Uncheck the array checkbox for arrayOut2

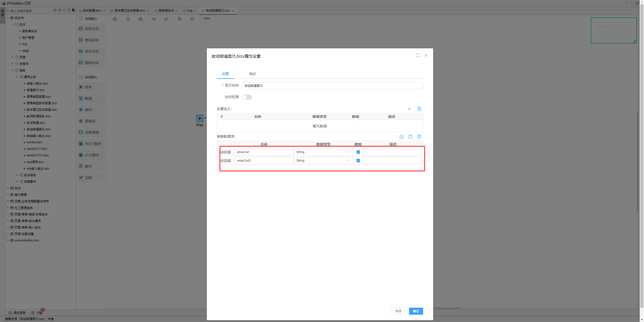(358, 161)
